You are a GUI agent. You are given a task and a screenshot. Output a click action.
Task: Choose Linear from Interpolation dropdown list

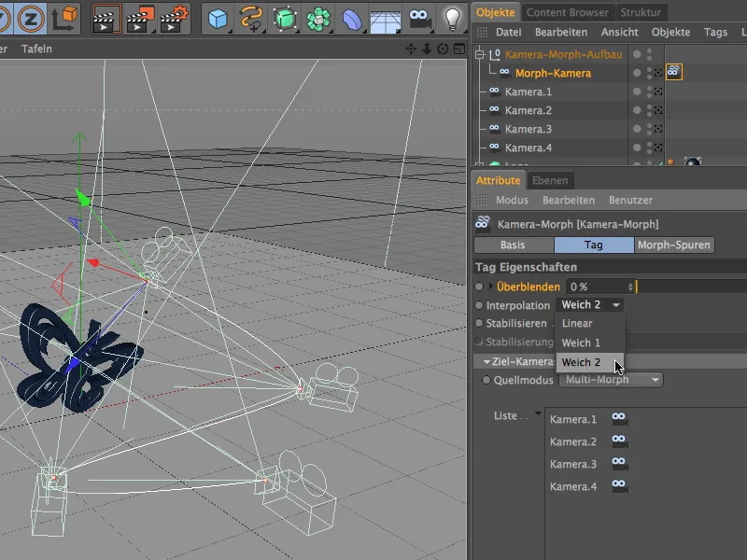click(577, 324)
